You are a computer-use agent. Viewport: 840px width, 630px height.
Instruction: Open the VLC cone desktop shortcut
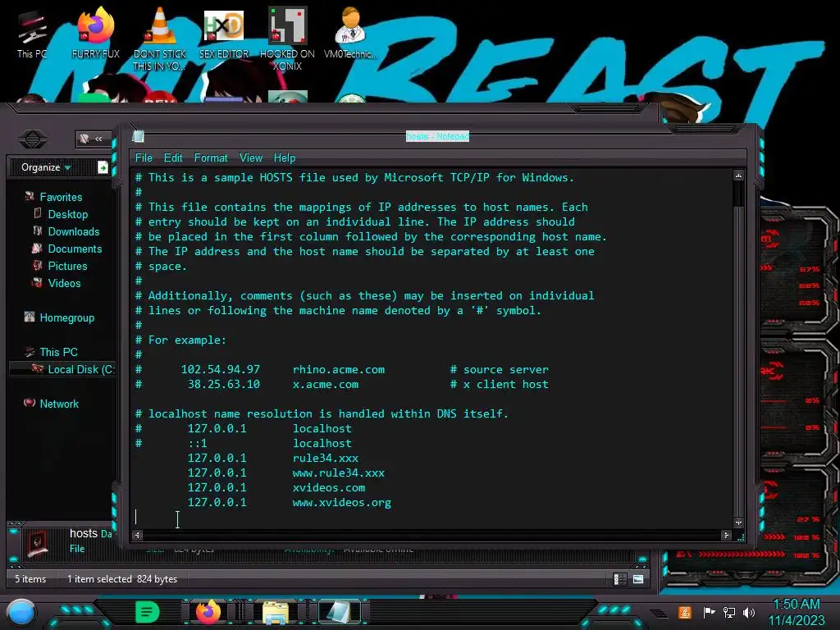[159, 38]
